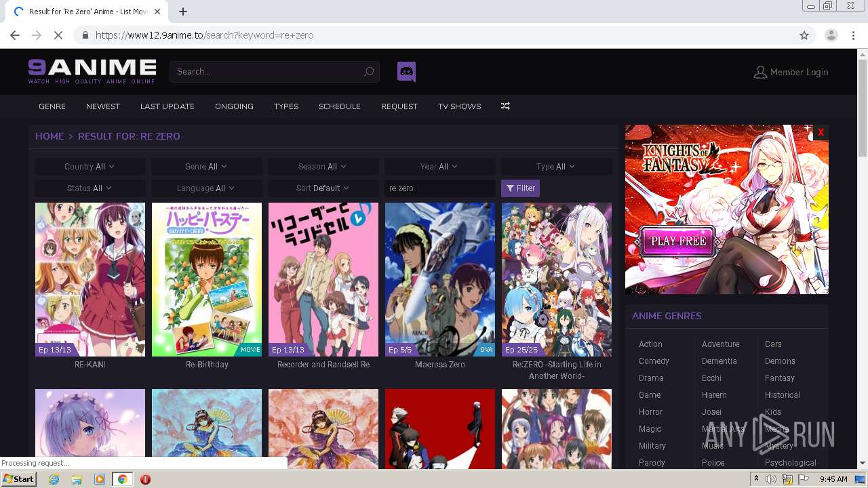Click the purple Filter button
Image resolution: width=868 pixels, height=488 pixels.
[x=520, y=188]
